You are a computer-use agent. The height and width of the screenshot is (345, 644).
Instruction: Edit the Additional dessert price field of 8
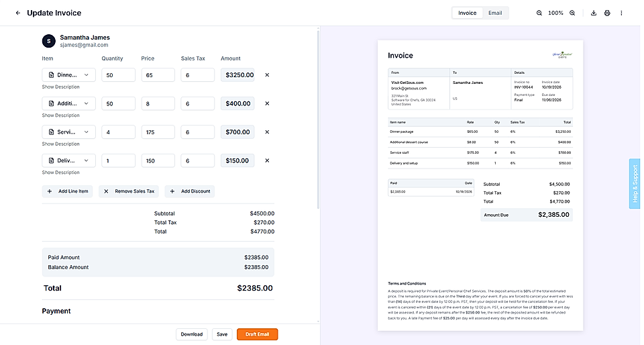158,103
